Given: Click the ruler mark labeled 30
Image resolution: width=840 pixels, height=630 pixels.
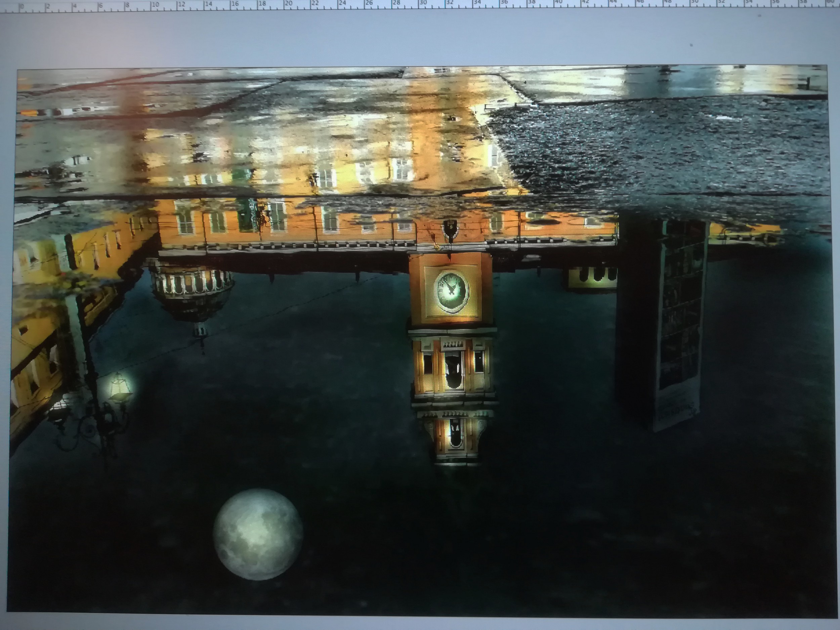Looking at the screenshot, I should point(422,3).
